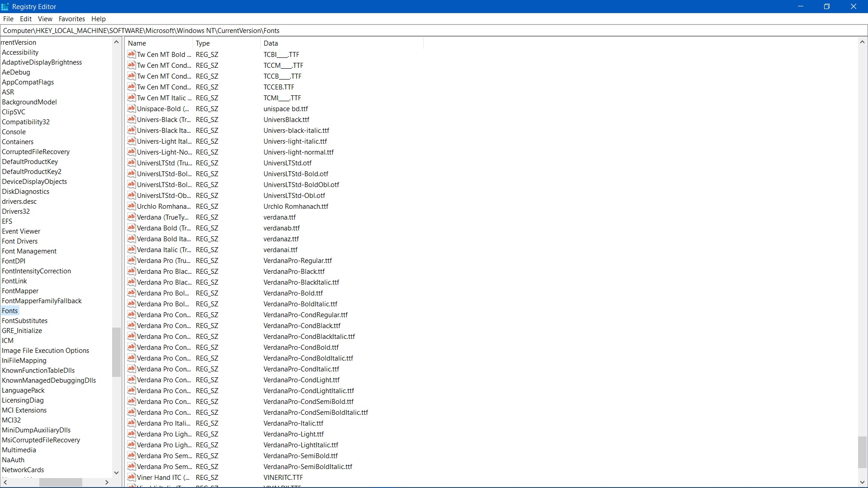Open the File menu
868x488 pixels.
pos(8,19)
